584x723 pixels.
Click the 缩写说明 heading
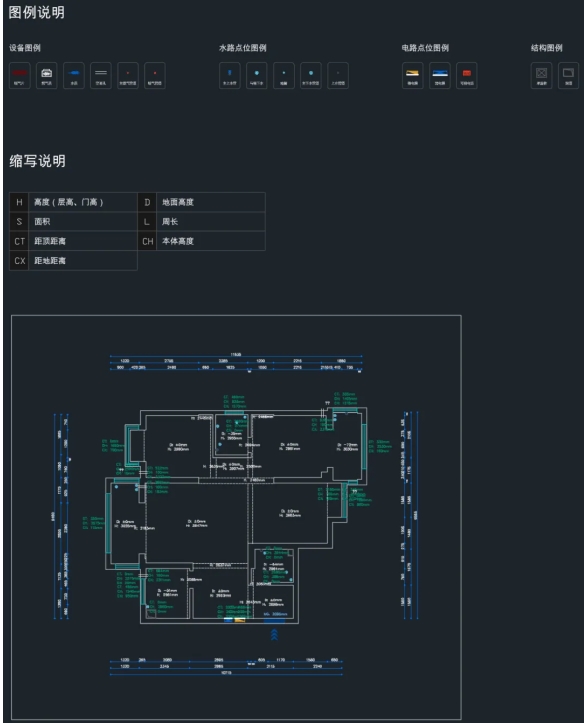(37, 161)
